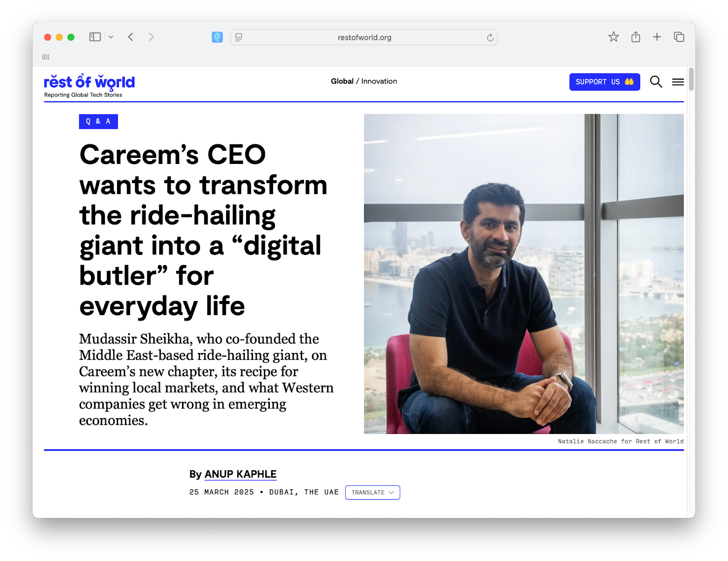
Task: Click the page vertical scrollbar
Action: point(691,79)
